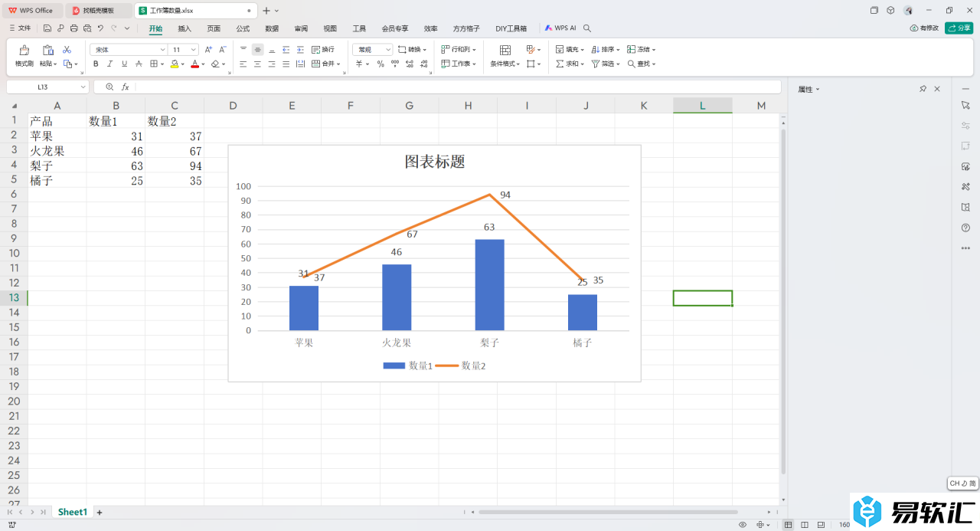Click the percent style icon
The image size is (980, 531).
click(x=381, y=64)
